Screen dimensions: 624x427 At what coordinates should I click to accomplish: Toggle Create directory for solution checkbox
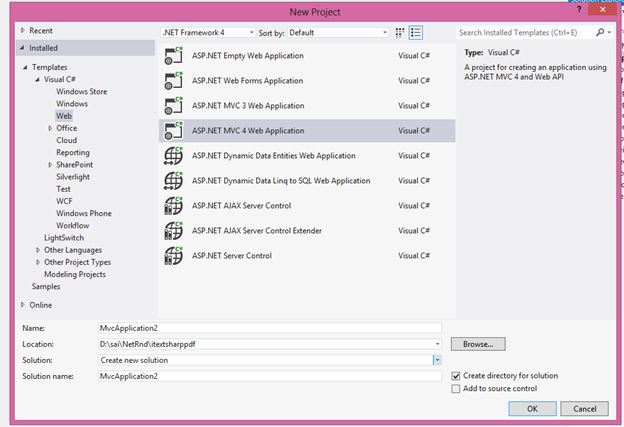456,376
